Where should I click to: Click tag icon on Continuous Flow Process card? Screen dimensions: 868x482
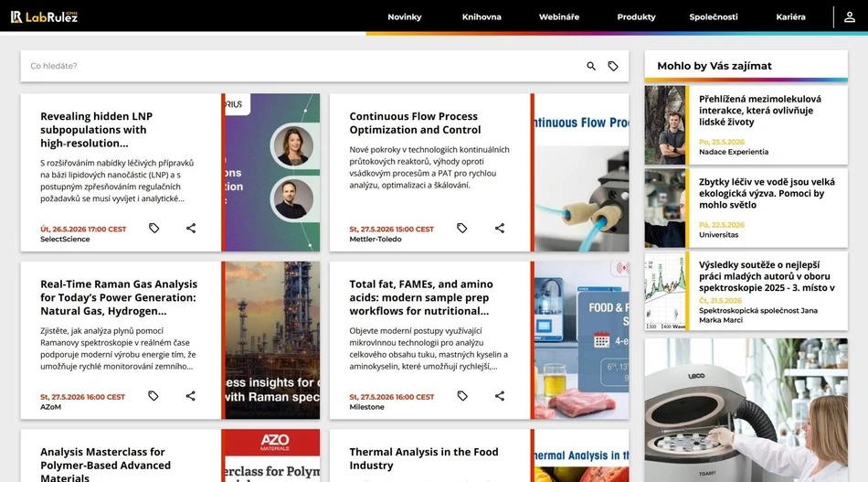point(462,228)
